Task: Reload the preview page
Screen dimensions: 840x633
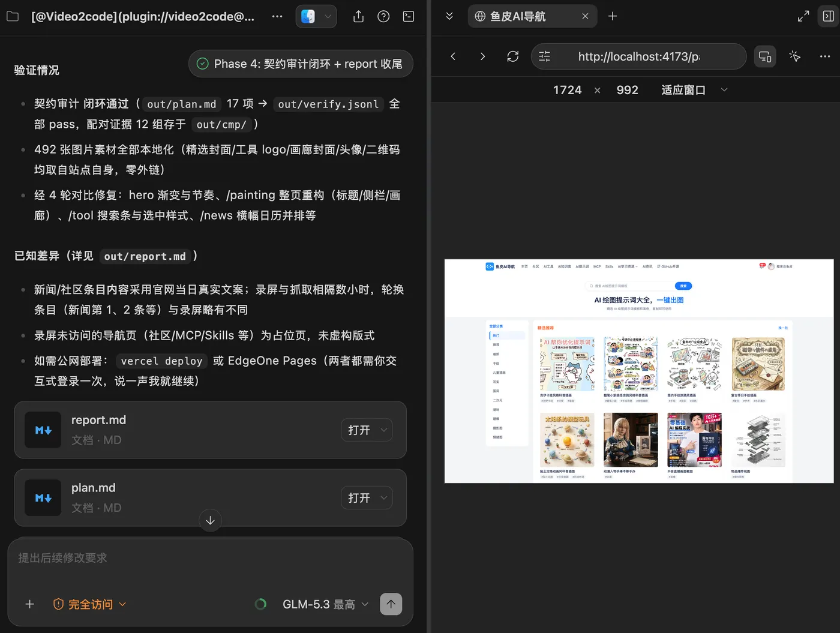Action: coord(512,56)
